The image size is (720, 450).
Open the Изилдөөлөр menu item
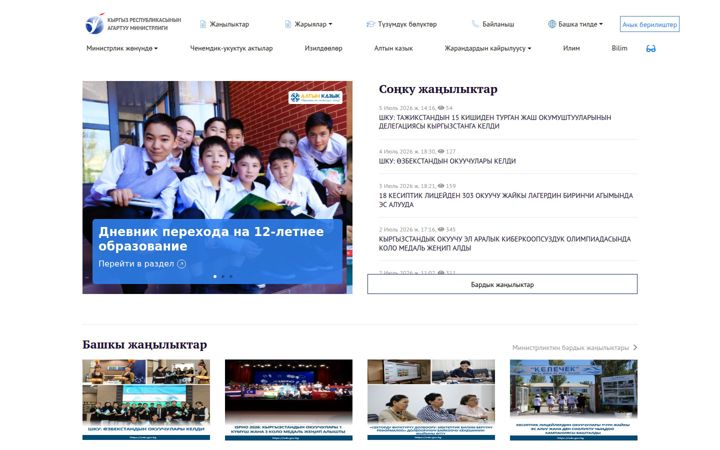pyautogui.click(x=323, y=48)
